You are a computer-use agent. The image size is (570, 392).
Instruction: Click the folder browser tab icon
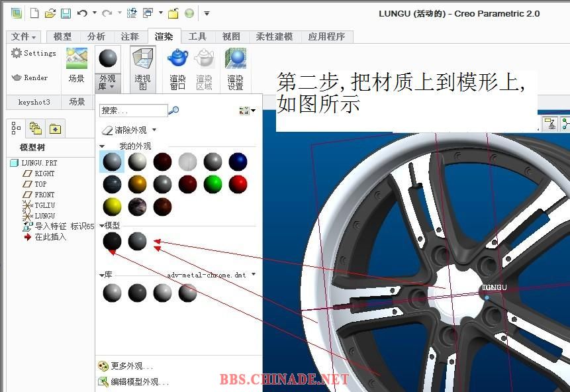pos(35,128)
